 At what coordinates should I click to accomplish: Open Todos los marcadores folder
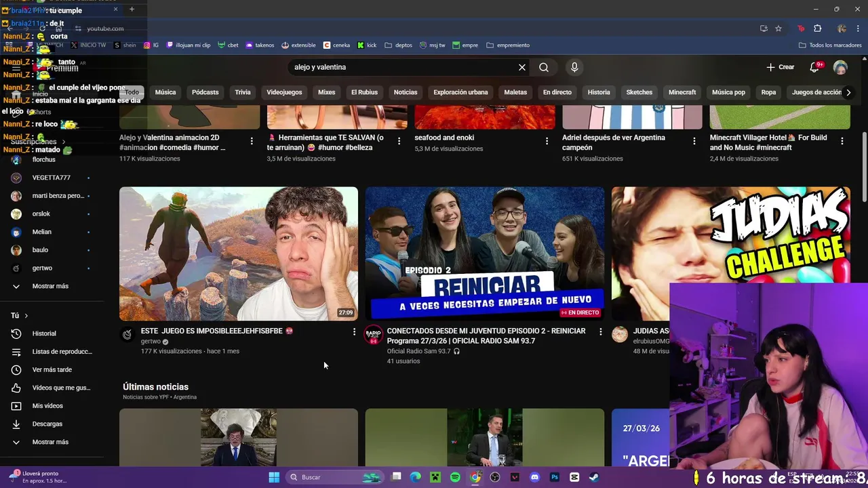(x=830, y=45)
